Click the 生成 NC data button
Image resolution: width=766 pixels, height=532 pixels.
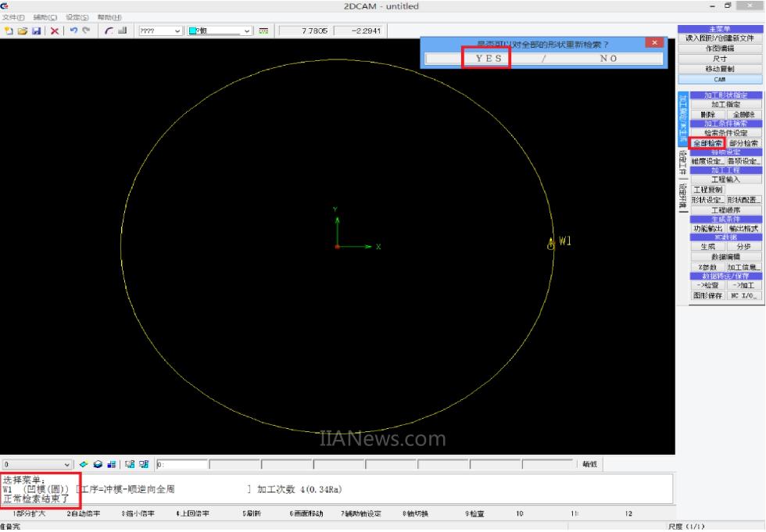[707, 247]
